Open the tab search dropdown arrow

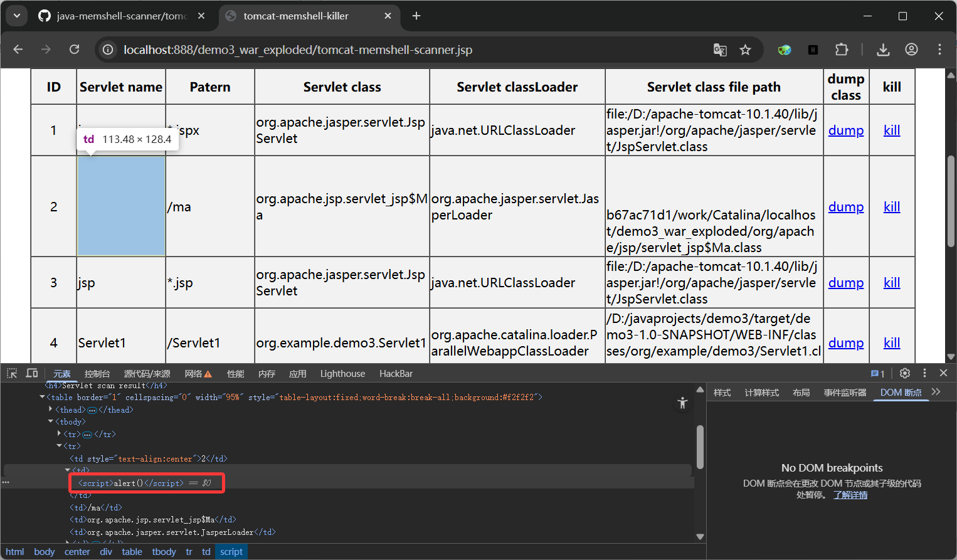[17, 16]
